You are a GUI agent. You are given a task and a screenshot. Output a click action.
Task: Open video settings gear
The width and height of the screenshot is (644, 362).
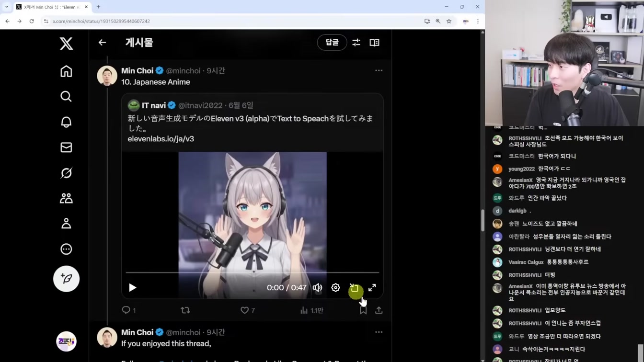(335, 288)
